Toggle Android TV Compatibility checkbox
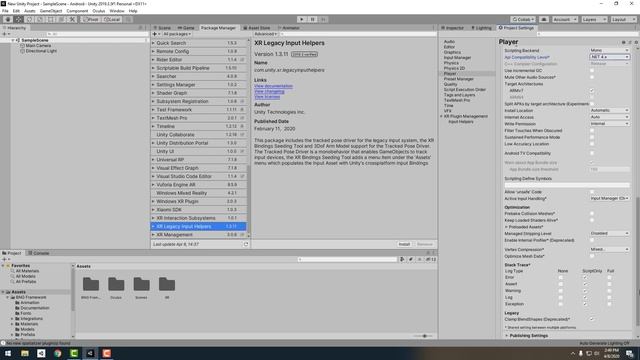Image resolution: width=640 pixels, height=360 pixels. (x=592, y=153)
